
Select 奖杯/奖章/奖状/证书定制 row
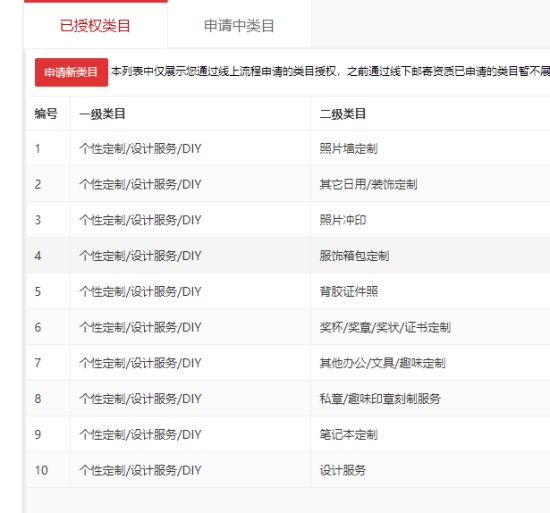coord(288,327)
